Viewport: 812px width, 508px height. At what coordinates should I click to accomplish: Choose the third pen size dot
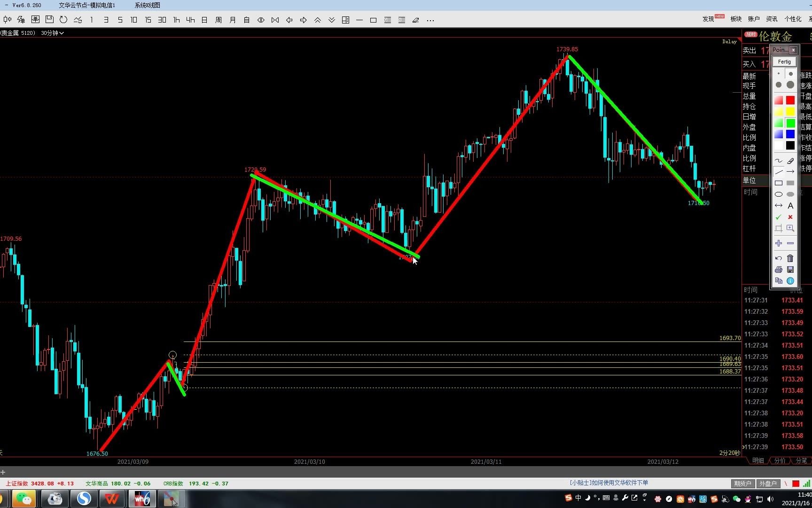tap(779, 85)
